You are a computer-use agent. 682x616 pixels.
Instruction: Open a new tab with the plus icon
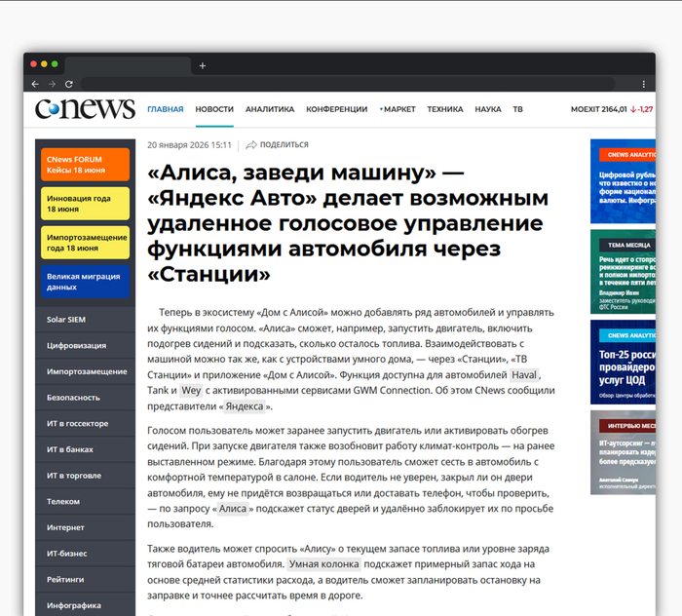pos(203,65)
